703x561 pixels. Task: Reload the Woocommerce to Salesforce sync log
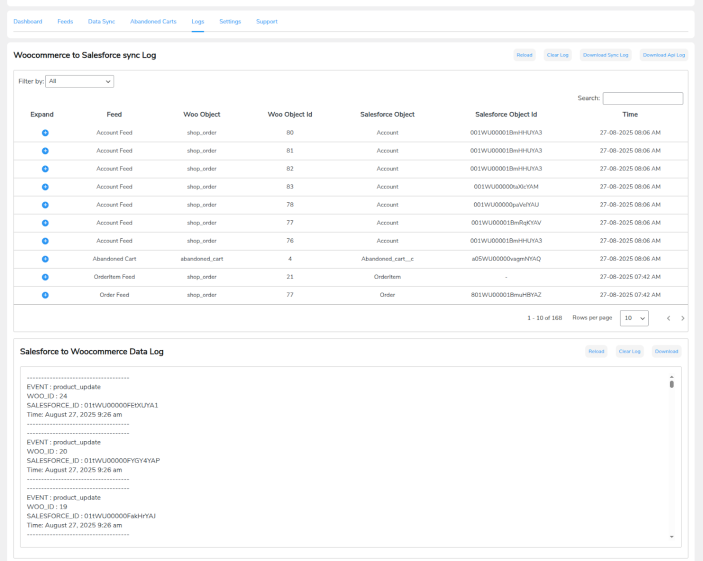point(524,55)
